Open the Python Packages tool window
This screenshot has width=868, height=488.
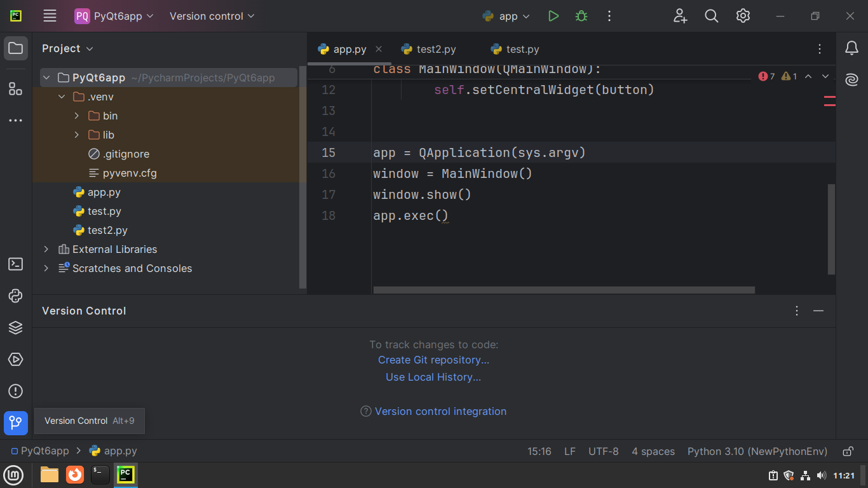[16, 328]
